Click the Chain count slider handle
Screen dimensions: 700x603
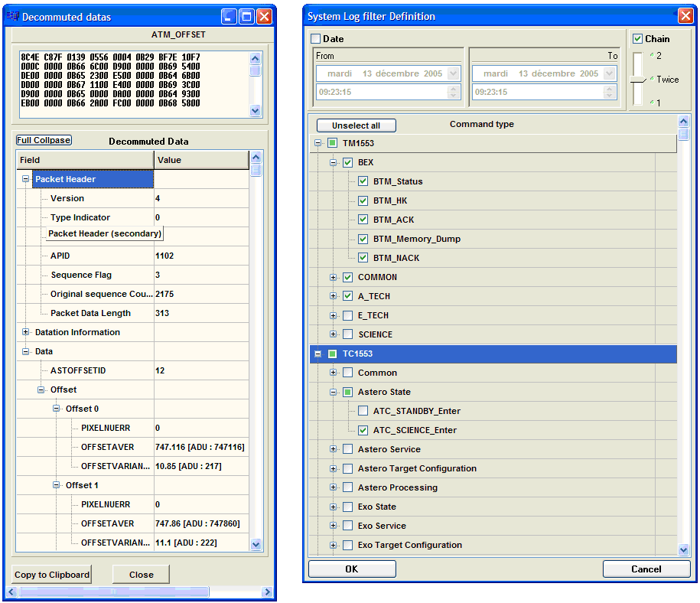[638, 80]
